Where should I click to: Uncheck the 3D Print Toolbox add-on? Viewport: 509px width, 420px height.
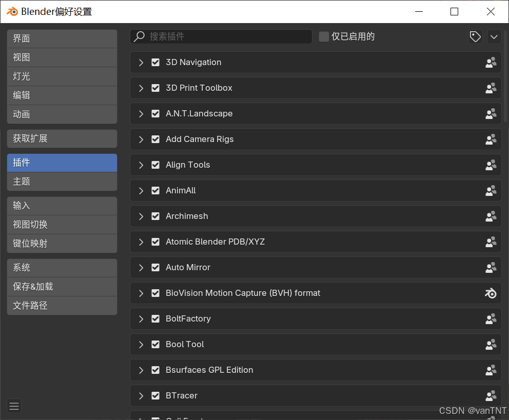tap(155, 88)
